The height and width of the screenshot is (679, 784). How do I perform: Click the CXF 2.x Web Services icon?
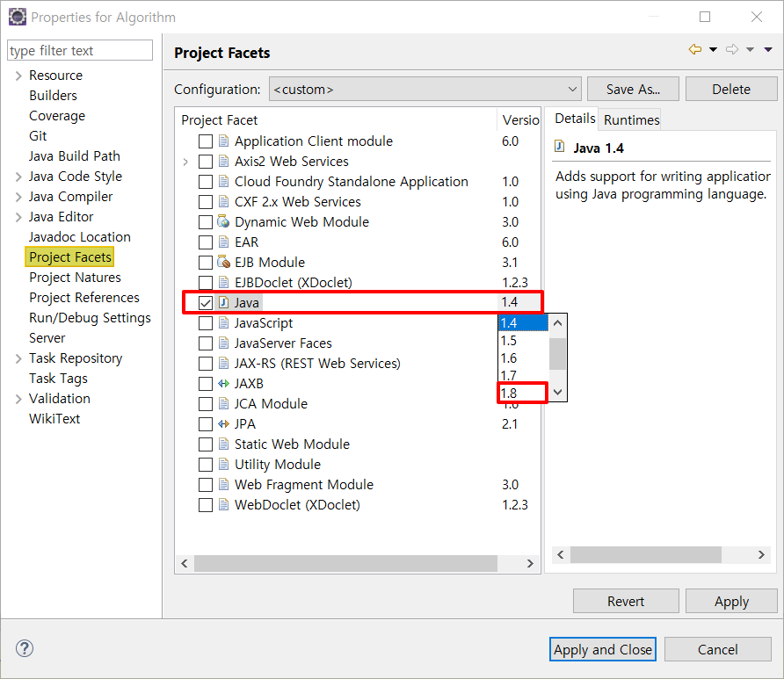[223, 201]
